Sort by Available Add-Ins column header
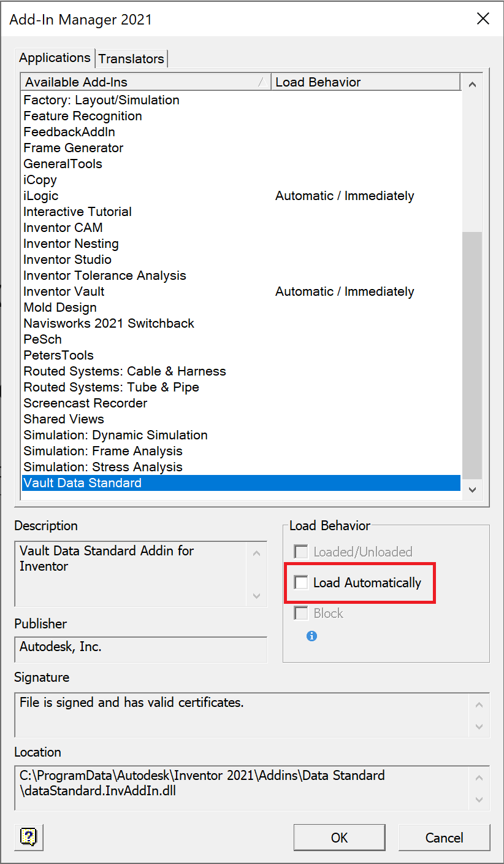 tap(146, 82)
